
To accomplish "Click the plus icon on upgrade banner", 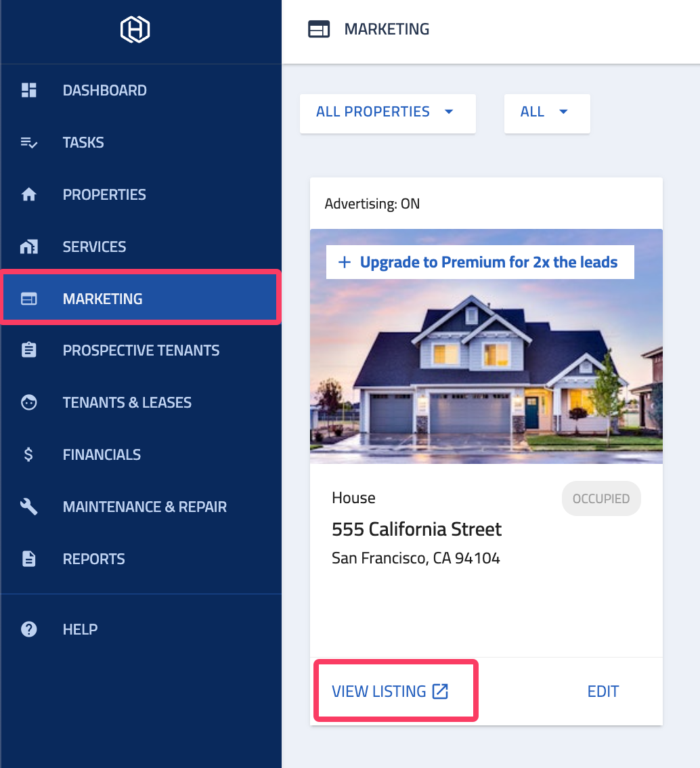I will [x=345, y=262].
